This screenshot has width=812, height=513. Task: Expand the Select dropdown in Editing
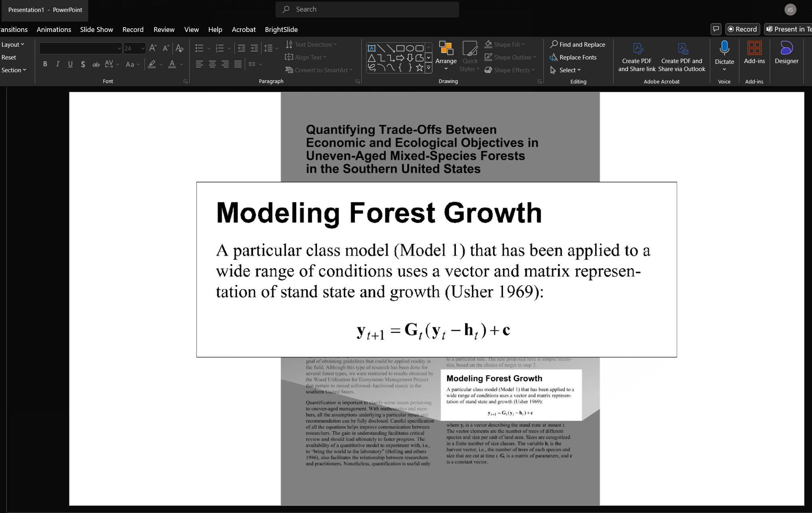click(x=570, y=70)
